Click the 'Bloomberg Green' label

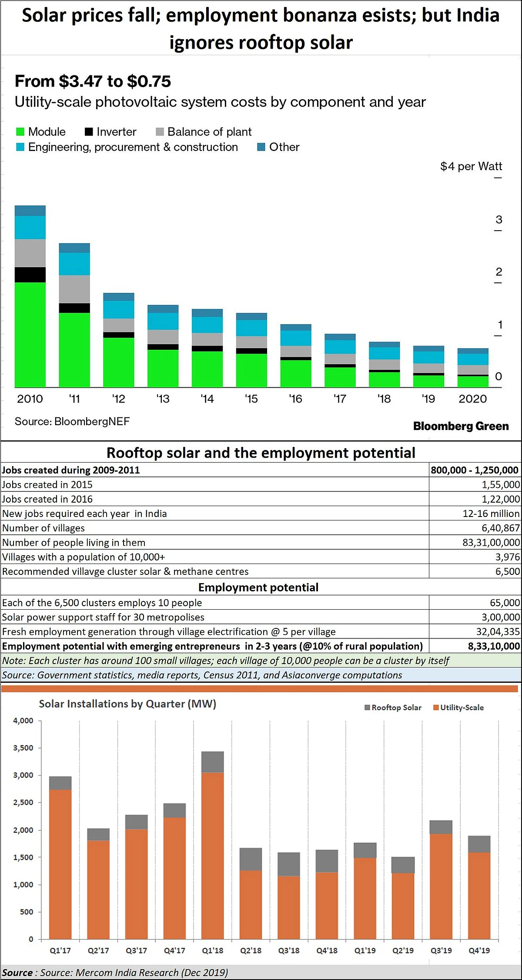point(461,426)
